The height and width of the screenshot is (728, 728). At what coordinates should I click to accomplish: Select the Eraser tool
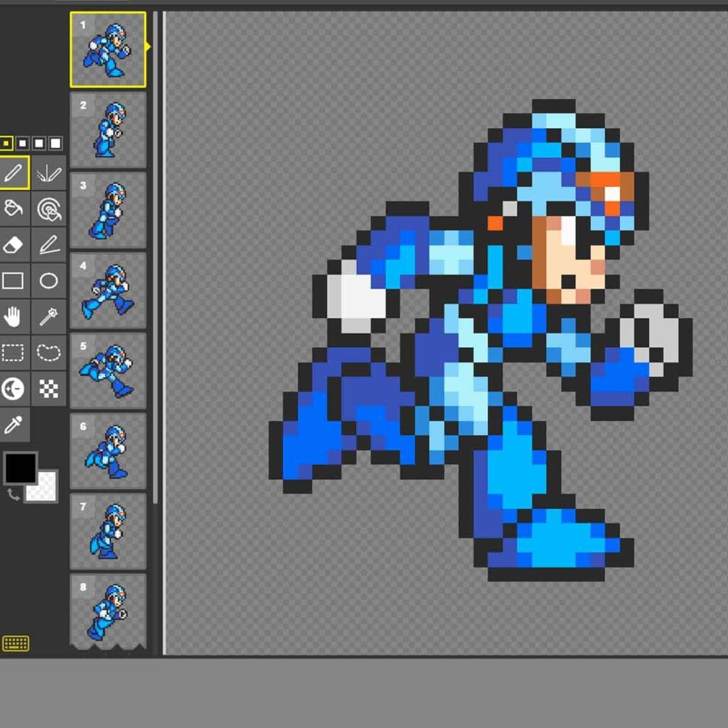click(x=16, y=245)
